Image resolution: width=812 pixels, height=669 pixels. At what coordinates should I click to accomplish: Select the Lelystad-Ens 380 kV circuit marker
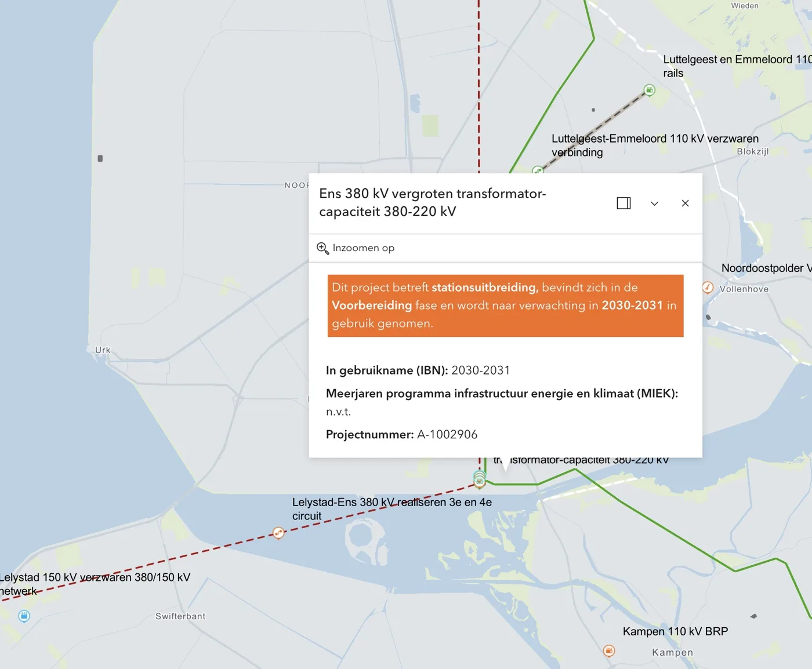[x=278, y=533]
